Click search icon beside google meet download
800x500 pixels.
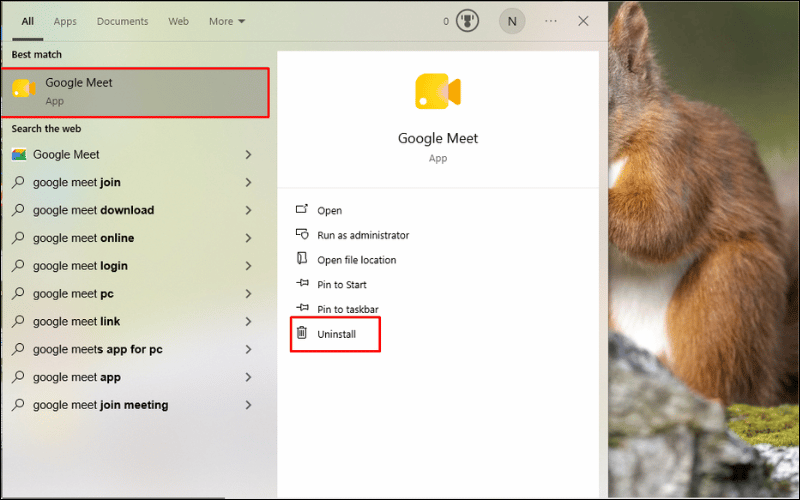pyautogui.click(x=18, y=210)
